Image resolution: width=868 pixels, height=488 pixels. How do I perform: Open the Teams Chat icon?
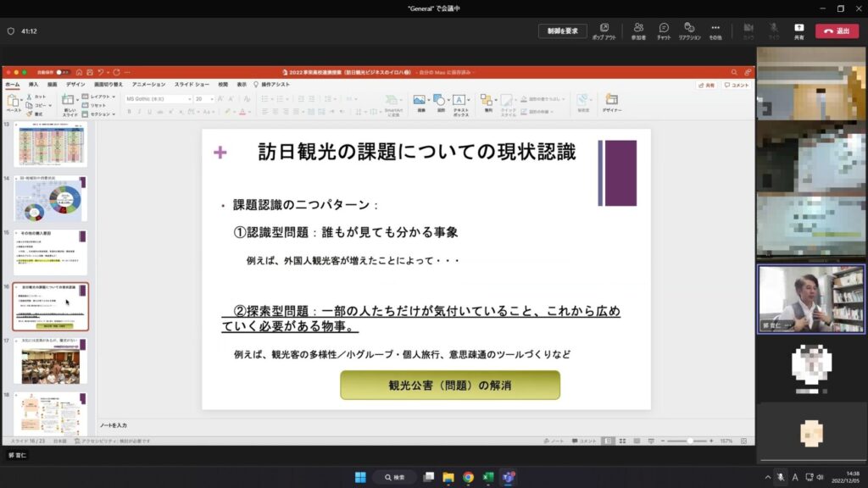(664, 31)
